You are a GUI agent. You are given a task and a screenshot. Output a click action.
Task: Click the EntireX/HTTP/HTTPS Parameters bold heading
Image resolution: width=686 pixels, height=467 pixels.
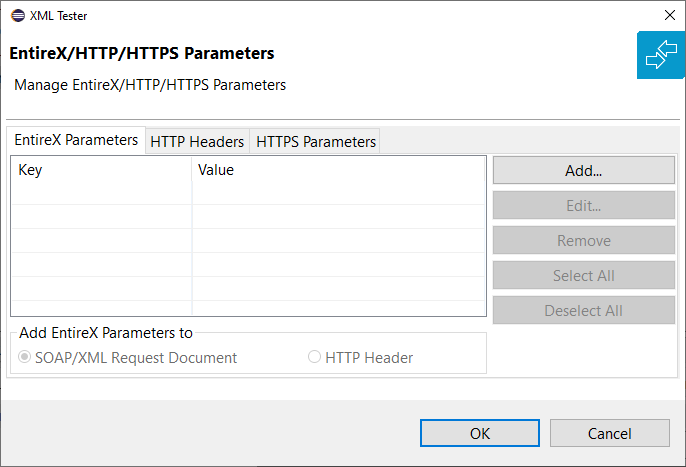[x=142, y=53]
